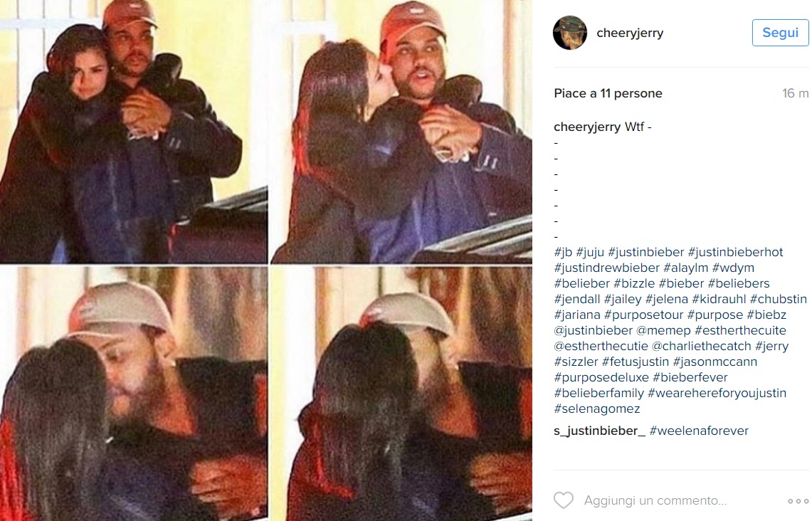Click the 16 m post timestamp
The width and height of the screenshot is (812, 521).
[x=796, y=94]
